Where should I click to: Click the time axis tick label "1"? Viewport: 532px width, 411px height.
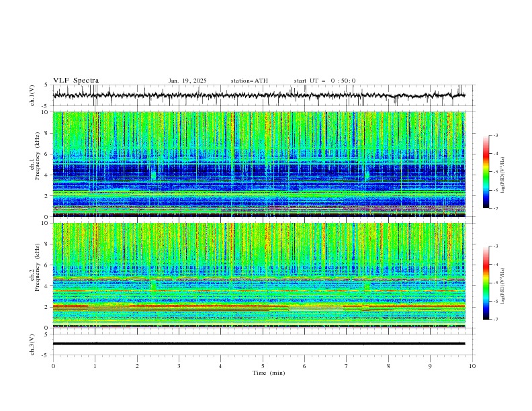(95, 366)
